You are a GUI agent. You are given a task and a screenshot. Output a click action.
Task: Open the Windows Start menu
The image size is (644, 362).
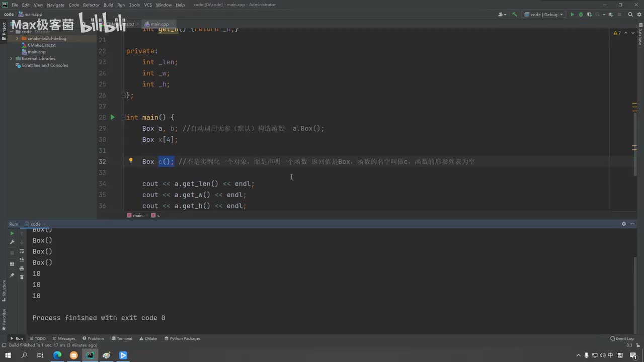tap(8, 355)
